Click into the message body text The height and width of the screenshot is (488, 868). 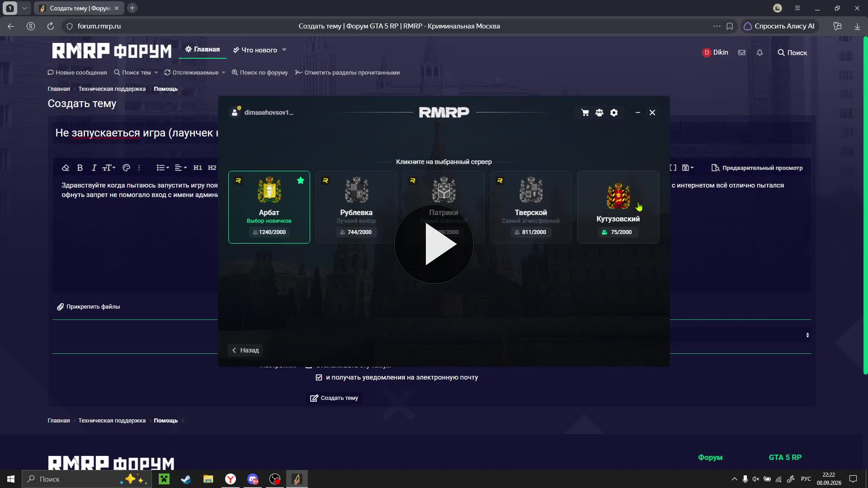140,190
